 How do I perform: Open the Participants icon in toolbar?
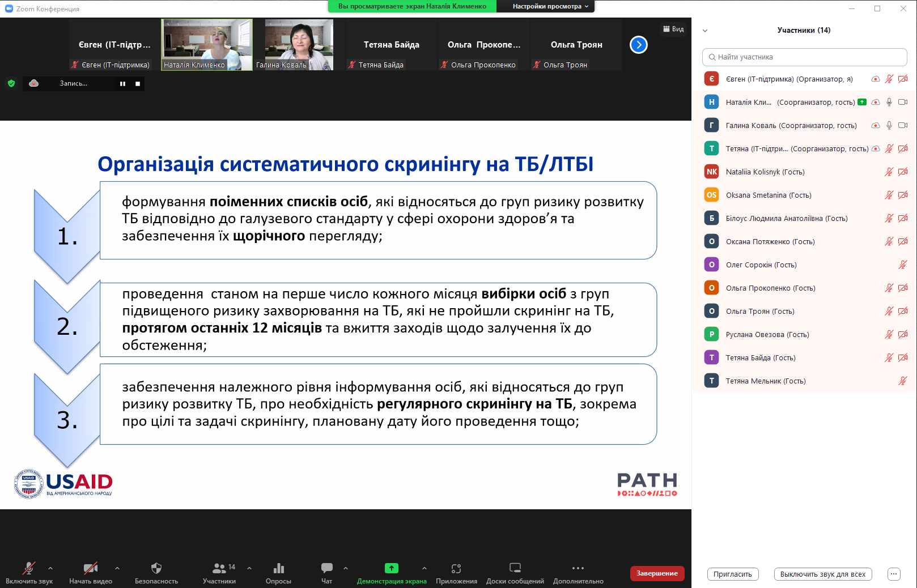point(219,568)
